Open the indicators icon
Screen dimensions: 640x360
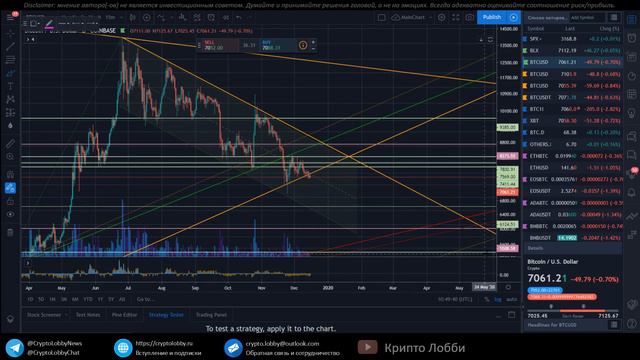(162, 18)
